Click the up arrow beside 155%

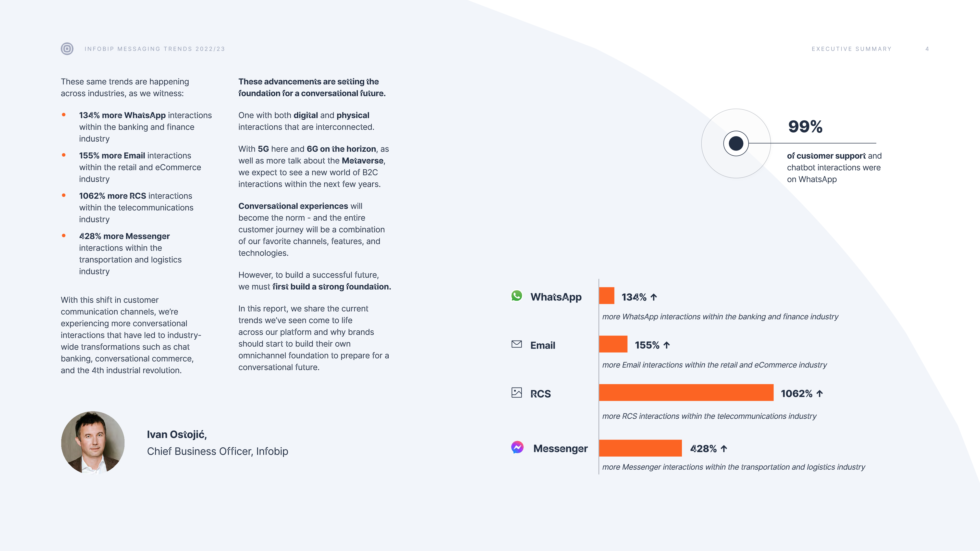click(x=667, y=345)
